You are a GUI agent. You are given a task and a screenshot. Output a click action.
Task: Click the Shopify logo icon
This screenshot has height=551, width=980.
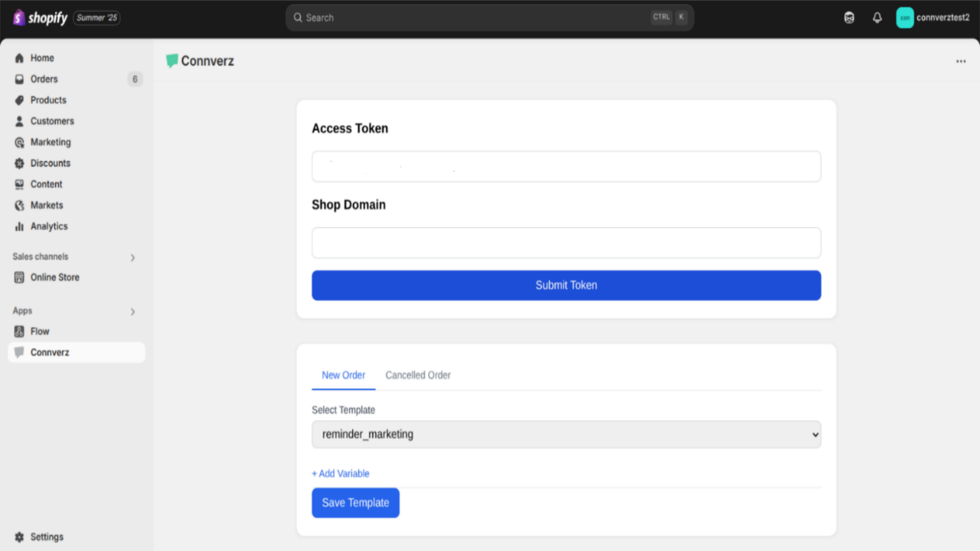pos(19,18)
